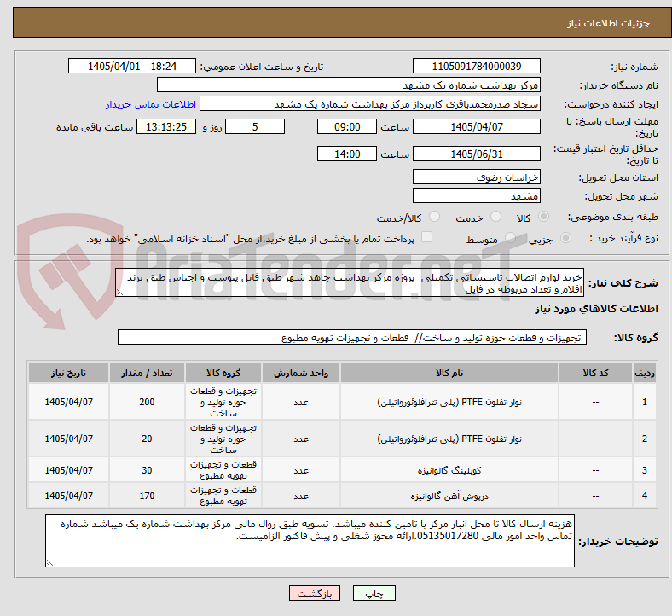672x616 pixels.
Task: Click the need date cell in row 4
Action: pos(68,496)
